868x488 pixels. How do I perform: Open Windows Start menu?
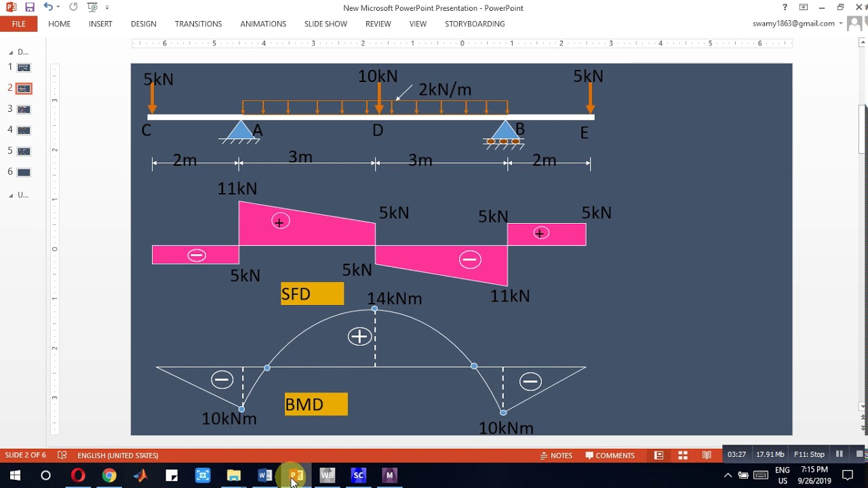(x=15, y=475)
